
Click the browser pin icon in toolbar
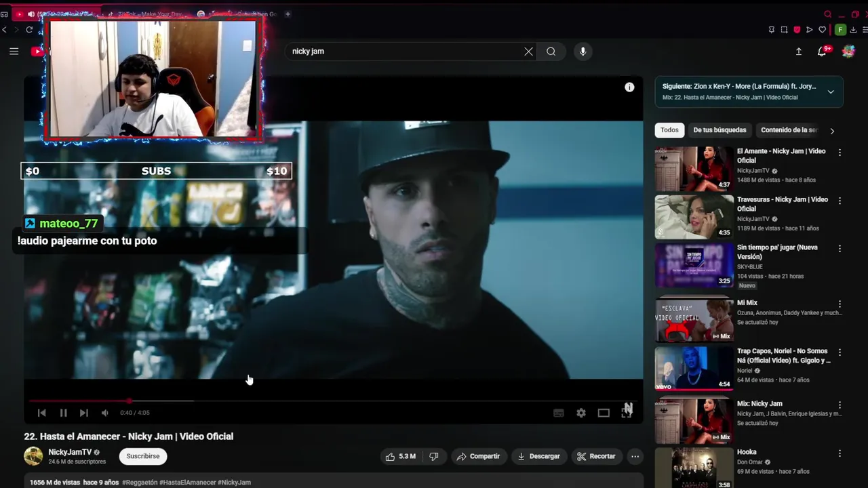tap(772, 30)
